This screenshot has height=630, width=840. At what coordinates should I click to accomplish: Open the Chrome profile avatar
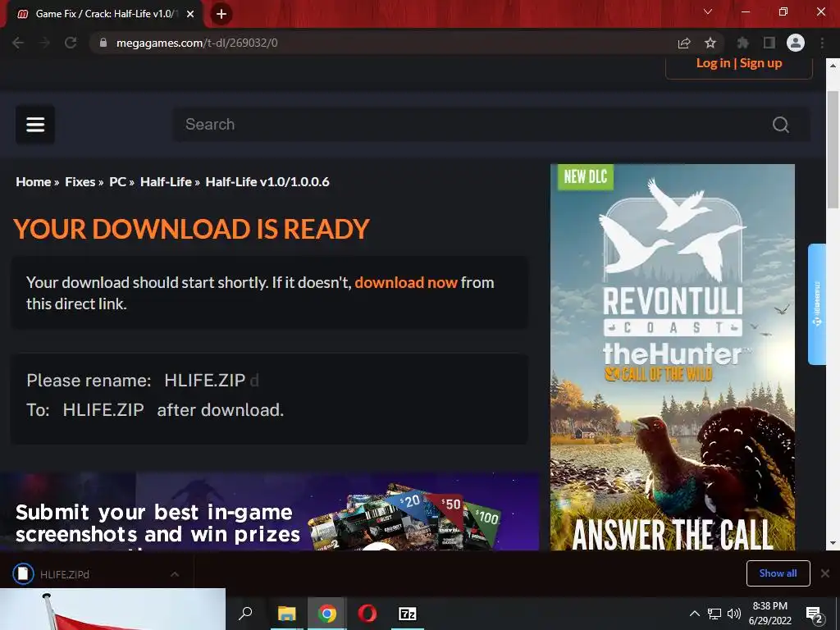pos(796,43)
